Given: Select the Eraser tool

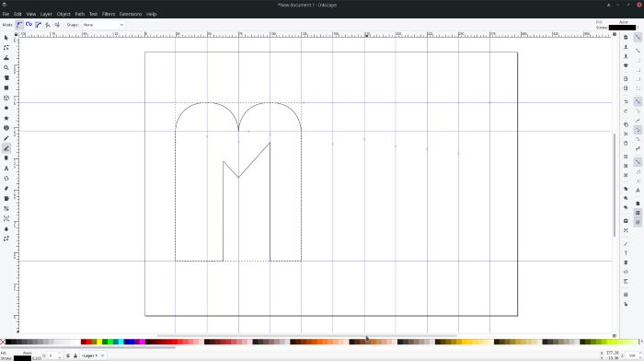Looking at the screenshot, I should (x=6, y=188).
